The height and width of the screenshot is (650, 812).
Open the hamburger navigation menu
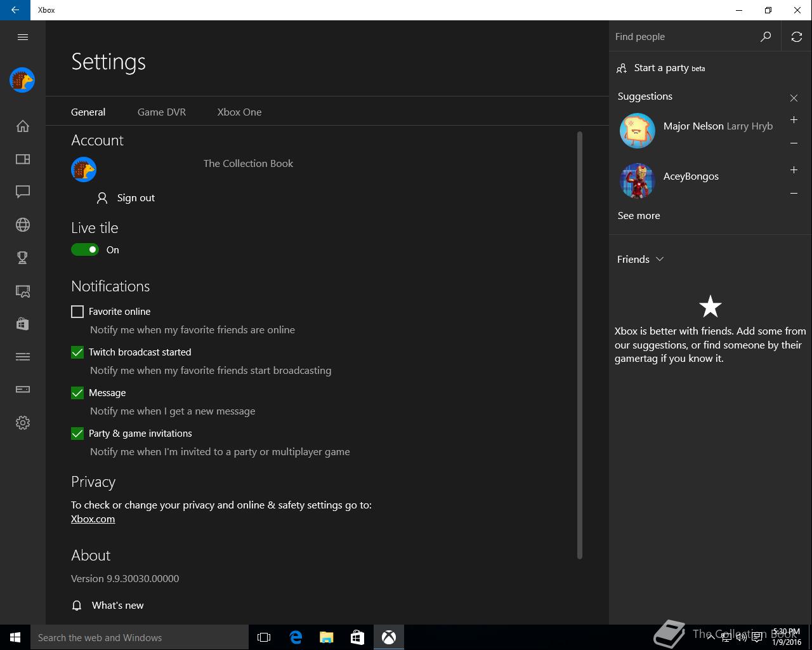[x=23, y=37]
